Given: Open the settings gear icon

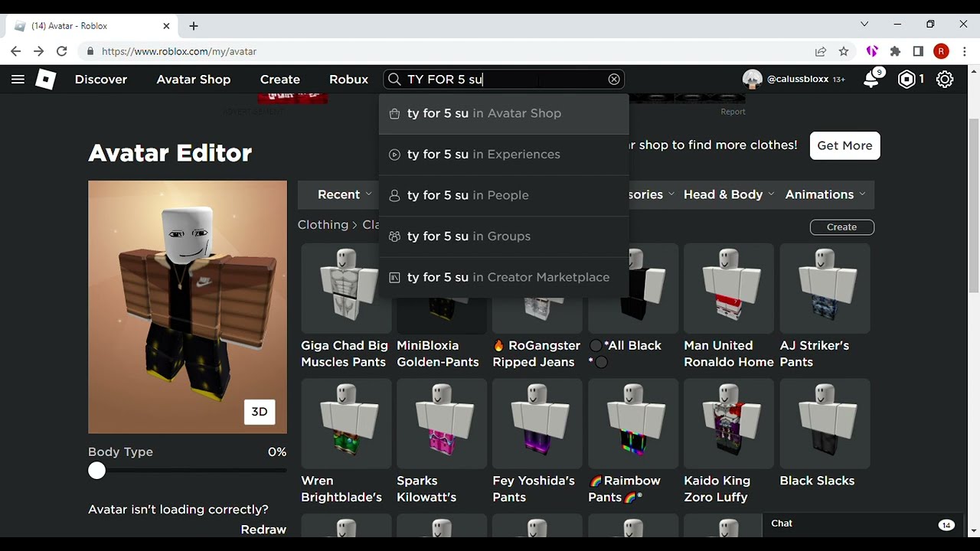Looking at the screenshot, I should (x=945, y=79).
